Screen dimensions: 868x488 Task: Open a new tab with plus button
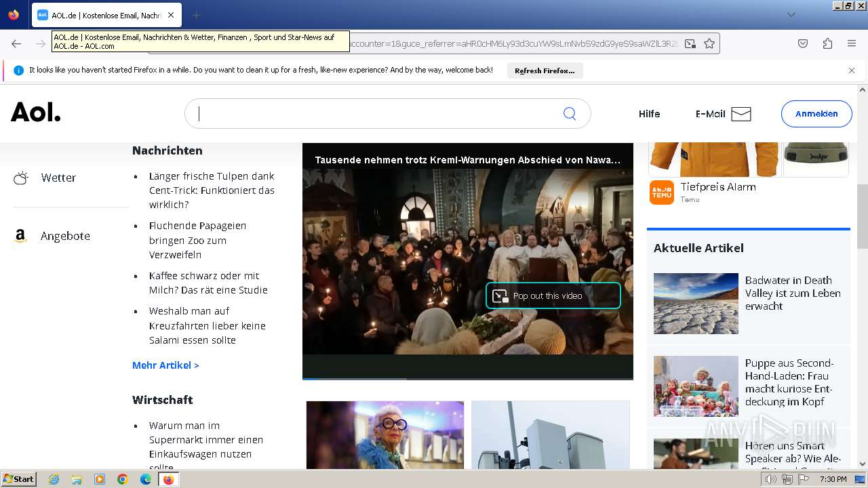pos(196,15)
